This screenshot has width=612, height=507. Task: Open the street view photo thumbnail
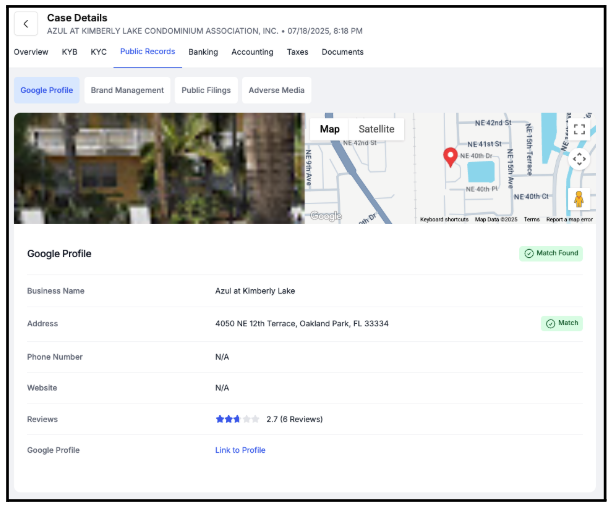pyautogui.click(x=159, y=168)
